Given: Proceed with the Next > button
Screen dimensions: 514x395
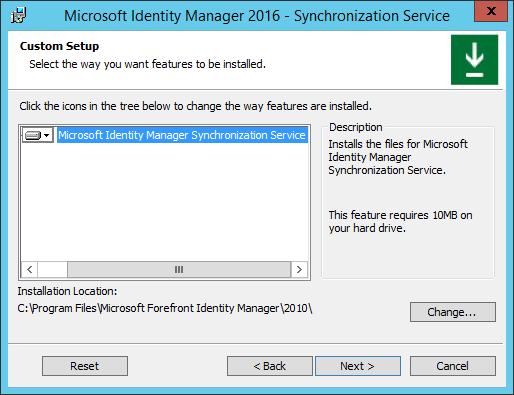Looking at the screenshot, I should click(x=358, y=366).
